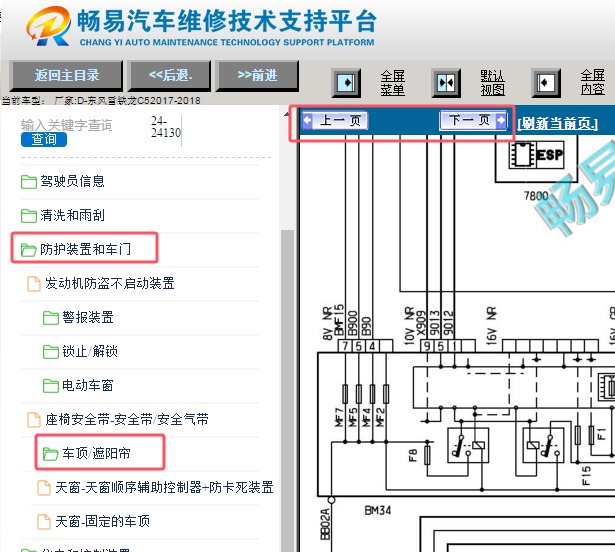The width and height of the screenshot is (615, 552).
Task: Click the page icon beside 天窗-固定的车顶
Action: [x=44, y=522]
